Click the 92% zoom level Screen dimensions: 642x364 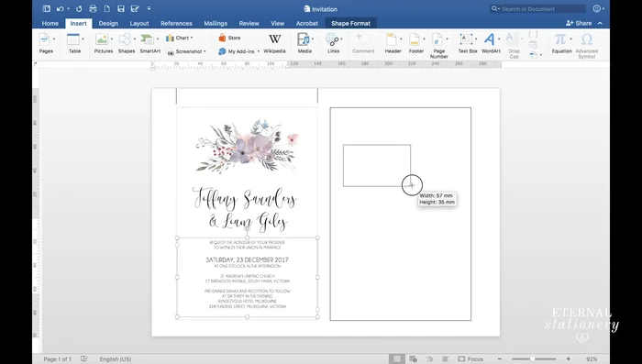click(592, 359)
